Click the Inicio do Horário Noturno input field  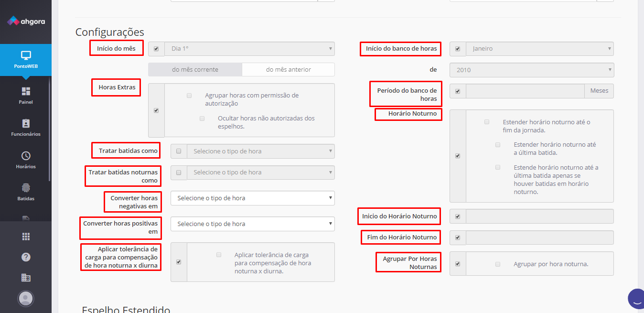(540, 216)
